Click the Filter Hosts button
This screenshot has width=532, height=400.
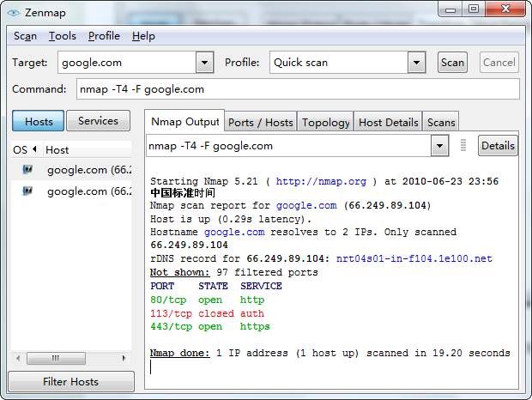coord(71,382)
